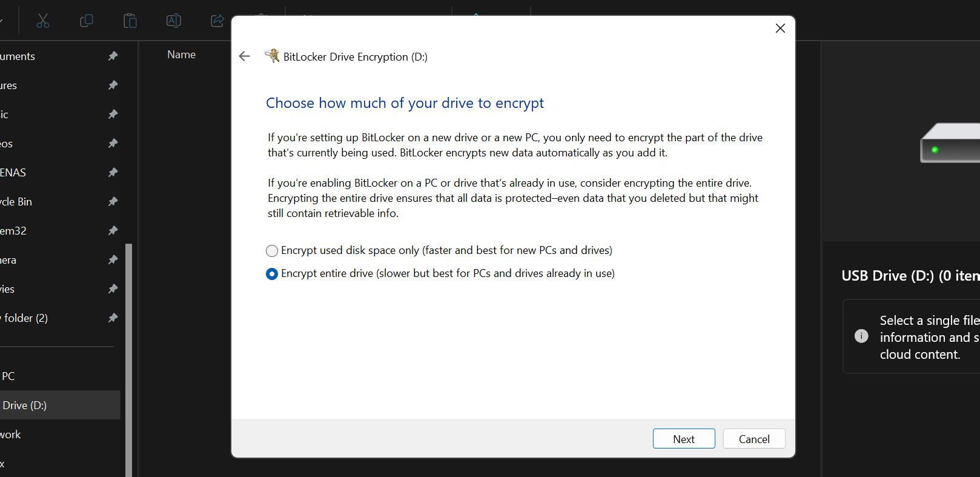
Task: Click the Paste clipboard icon
Action: pos(130,21)
